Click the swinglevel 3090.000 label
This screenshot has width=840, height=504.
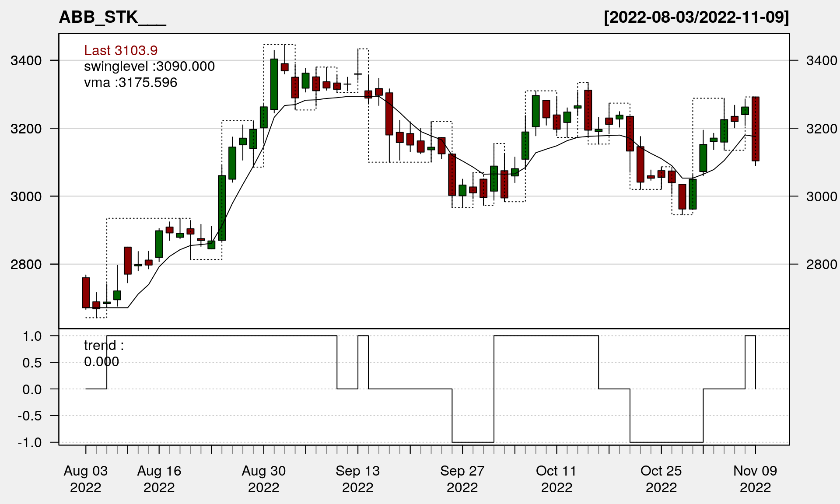pyautogui.click(x=149, y=66)
